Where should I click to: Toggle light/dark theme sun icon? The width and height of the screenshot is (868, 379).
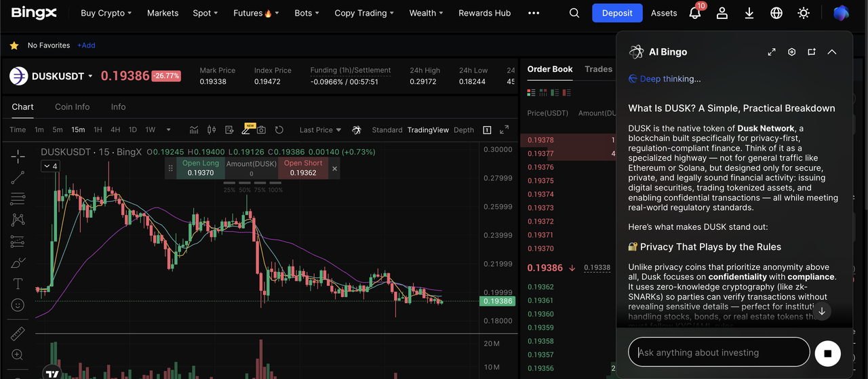point(804,13)
